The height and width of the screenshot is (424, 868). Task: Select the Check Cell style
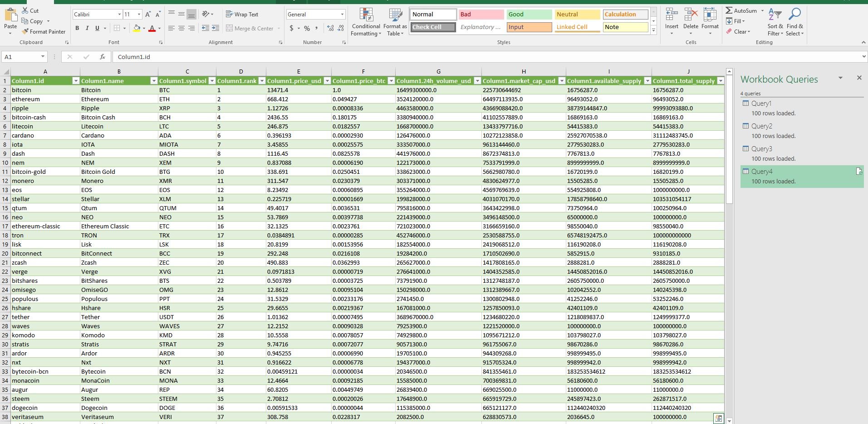433,27
